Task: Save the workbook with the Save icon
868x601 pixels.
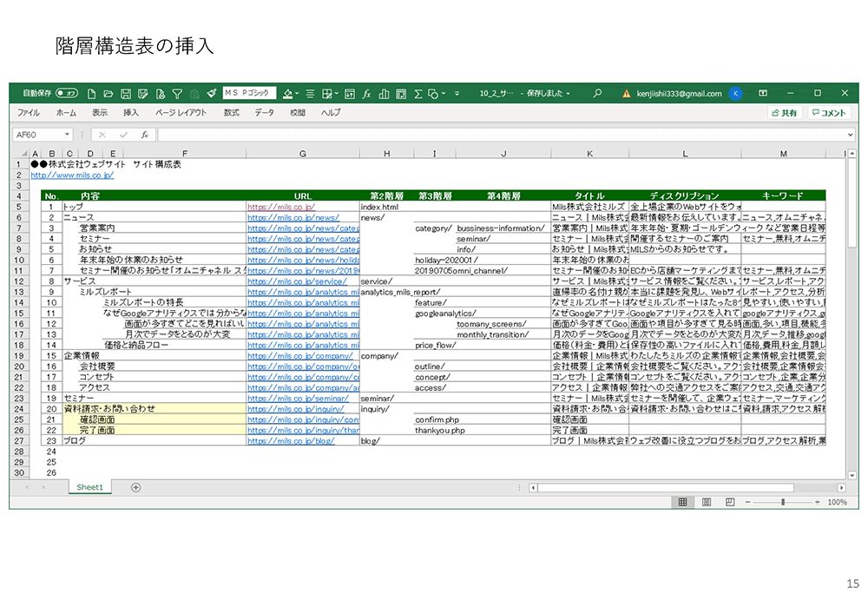Action: coord(127,93)
